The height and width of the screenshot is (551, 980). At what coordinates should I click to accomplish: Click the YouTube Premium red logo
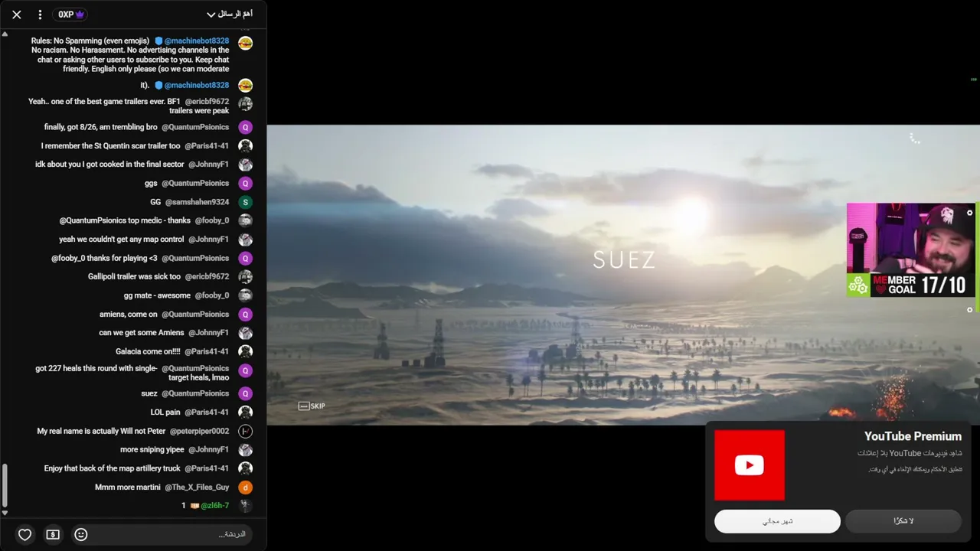750,465
